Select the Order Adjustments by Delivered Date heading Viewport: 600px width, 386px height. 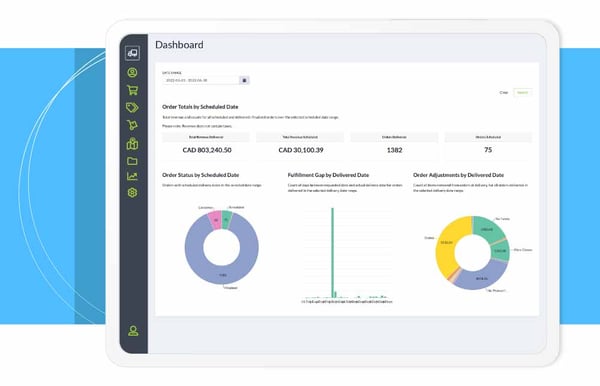pos(458,175)
